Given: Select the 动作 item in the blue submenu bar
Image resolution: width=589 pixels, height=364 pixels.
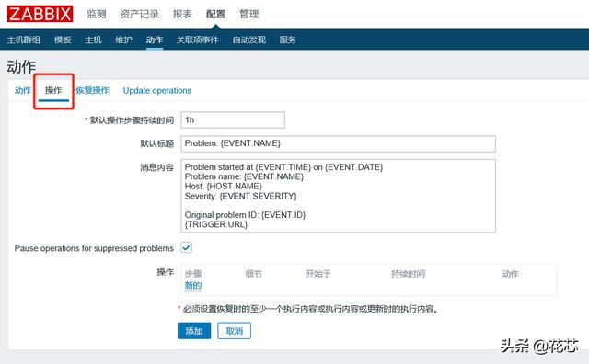Looking at the screenshot, I should point(155,40).
